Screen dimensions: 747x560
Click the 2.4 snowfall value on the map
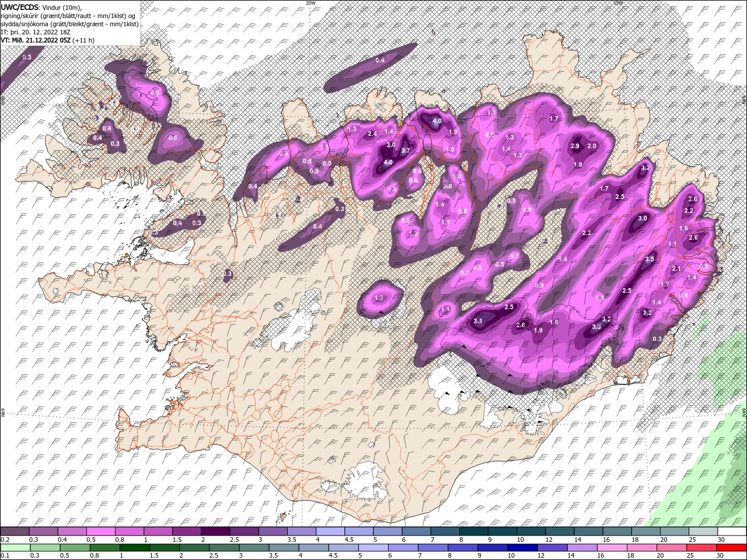click(x=372, y=134)
